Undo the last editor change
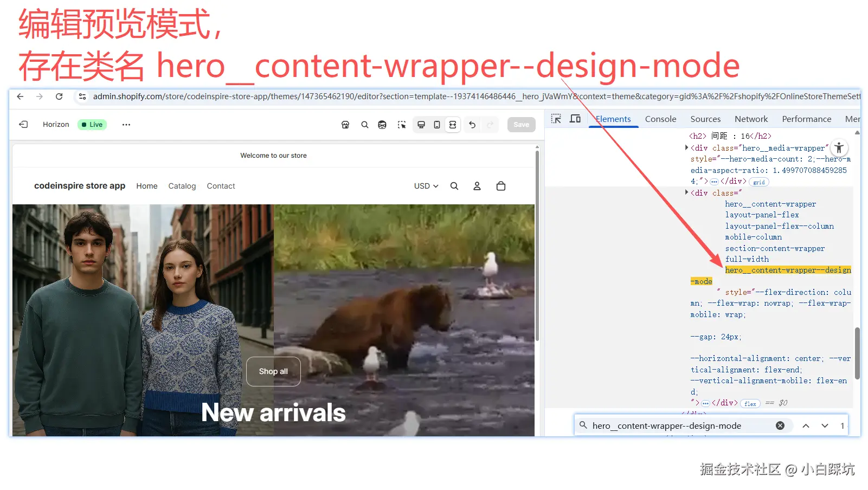The height and width of the screenshot is (490, 868). [x=472, y=125]
